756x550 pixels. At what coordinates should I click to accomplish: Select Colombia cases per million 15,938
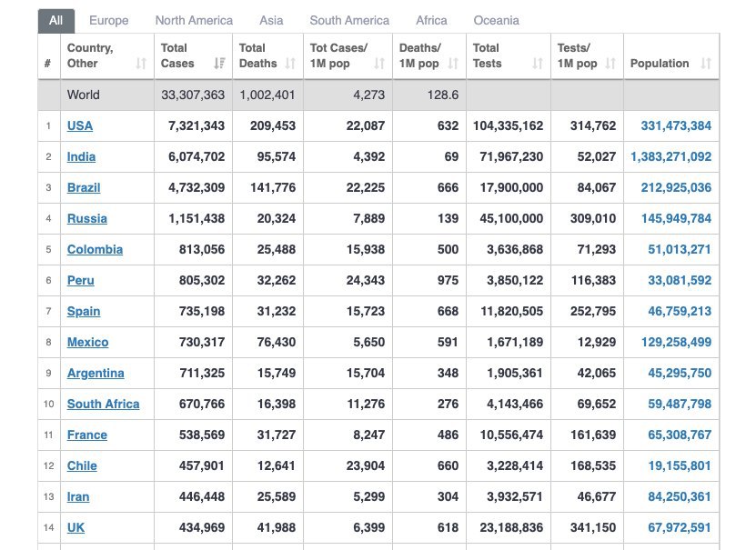pyautogui.click(x=366, y=249)
